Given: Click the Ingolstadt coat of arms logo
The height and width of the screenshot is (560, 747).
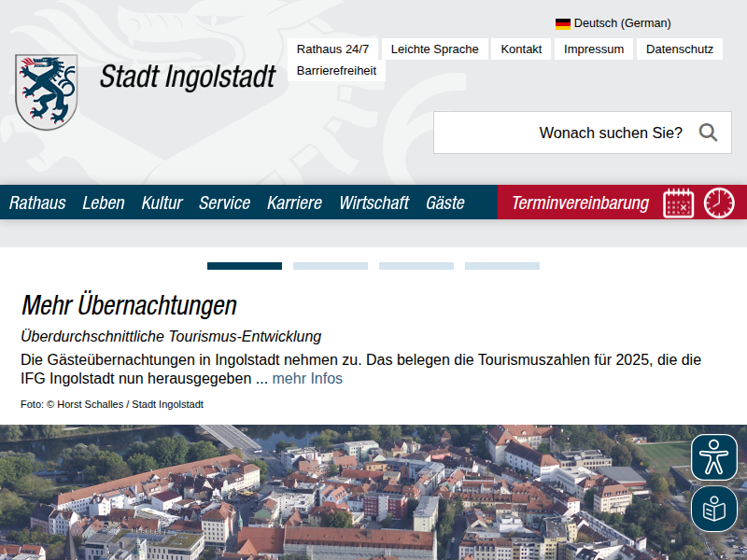Looking at the screenshot, I should 46,91.
